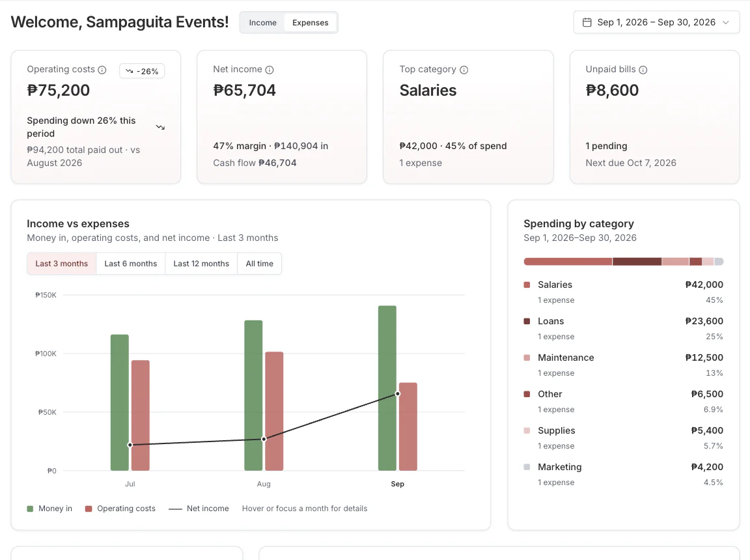Click the Salaries segment of the spending bar
This screenshot has height=560, width=750.
click(568, 262)
